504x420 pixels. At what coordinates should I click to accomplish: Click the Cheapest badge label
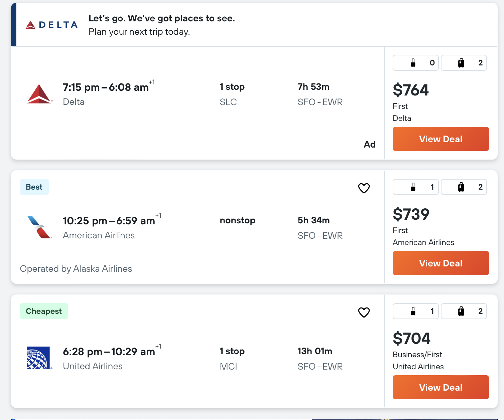pyautogui.click(x=44, y=311)
